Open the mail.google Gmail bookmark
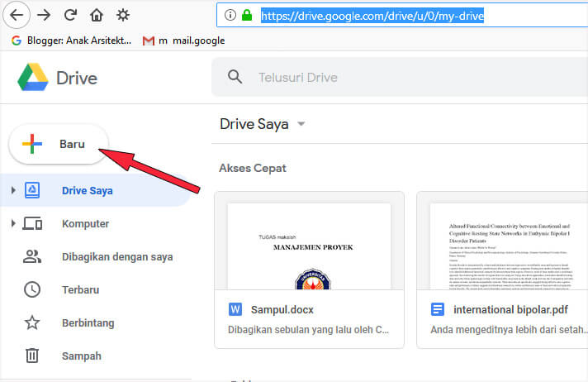Viewport: 588px width, 382px height. coord(183,41)
